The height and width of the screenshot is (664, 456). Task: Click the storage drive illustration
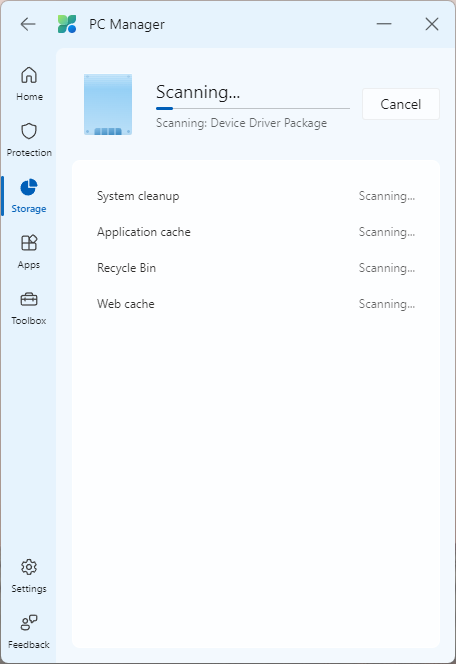[x=108, y=105]
